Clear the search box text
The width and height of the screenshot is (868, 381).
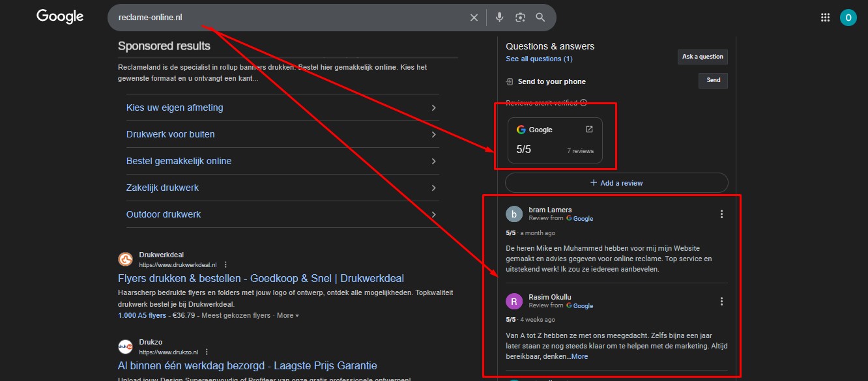pyautogui.click(x=474, y=18)
